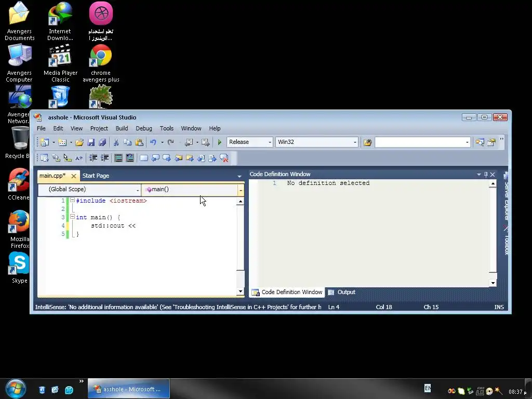This screenshot has height=399, width=532.
Task: Go to previous bookmark icon
Action: coord(155,158)
